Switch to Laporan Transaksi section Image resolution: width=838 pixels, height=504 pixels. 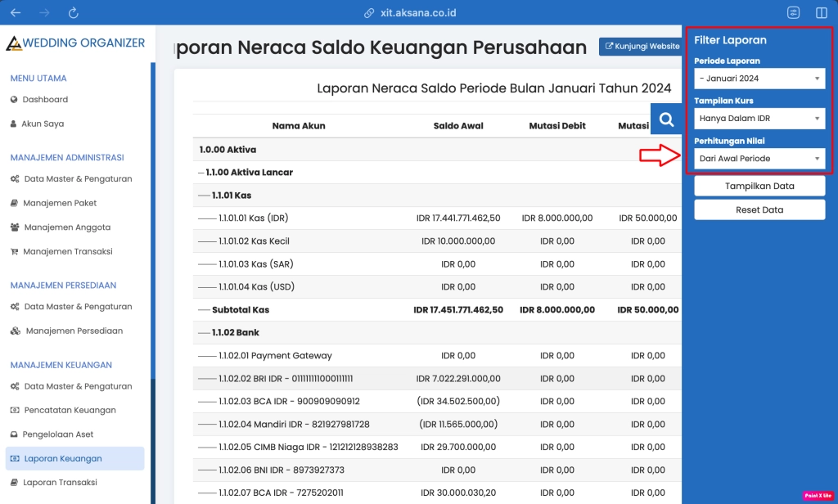[64, 482]
